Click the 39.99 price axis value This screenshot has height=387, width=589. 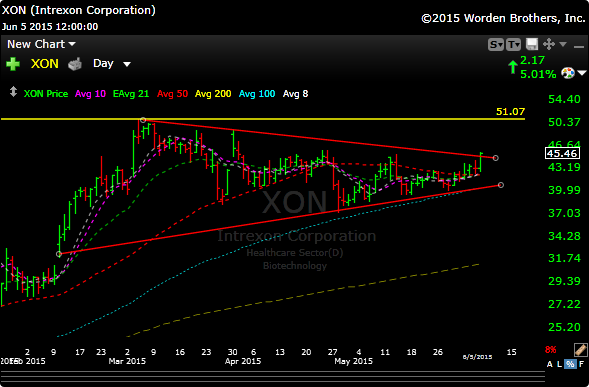coord(564,190)
